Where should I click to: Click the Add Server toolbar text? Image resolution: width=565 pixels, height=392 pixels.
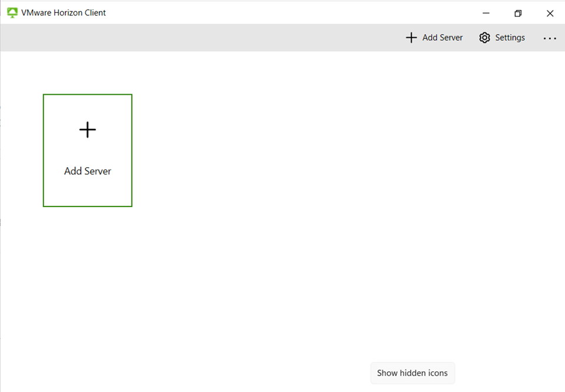pyautogui.click(x=442, y=37)
